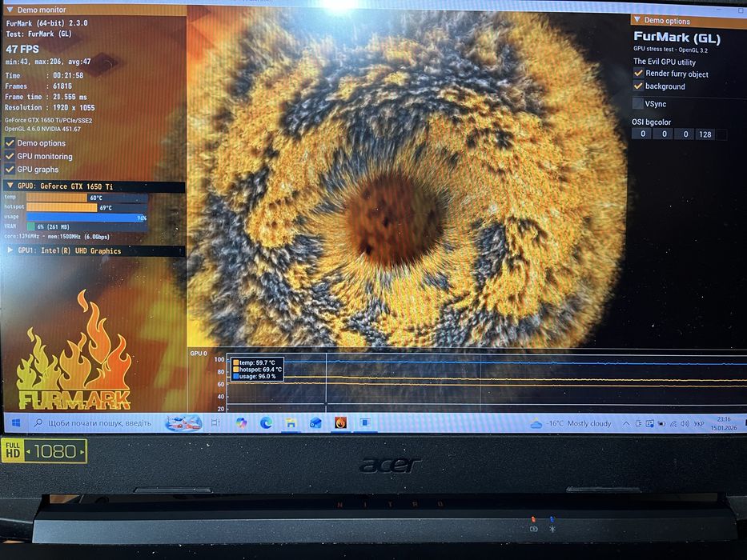Click the FurMark flame logo
The height and width of the screenshot is (560, 747).
74,350
